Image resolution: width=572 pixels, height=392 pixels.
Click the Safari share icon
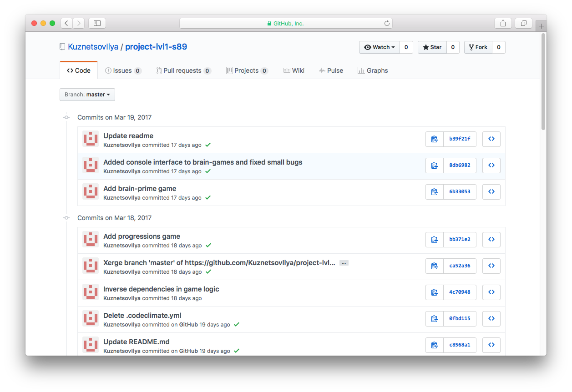point(503,23)
